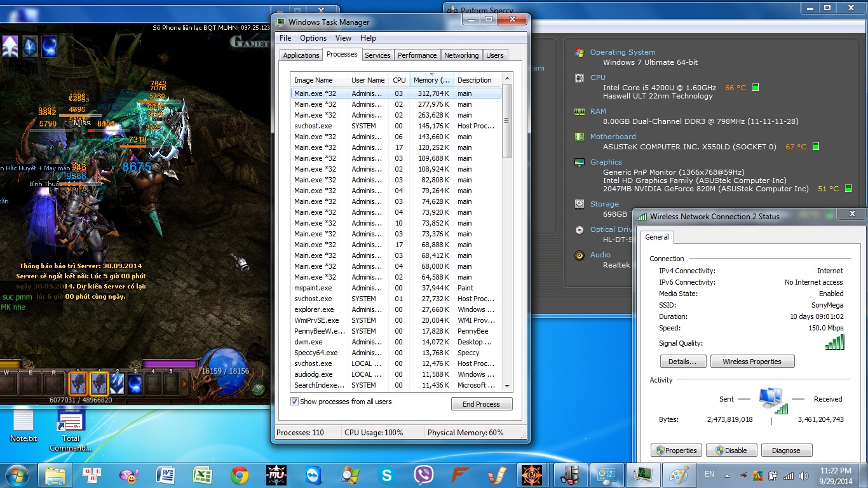Sort processes by the User Name column header

point(369,80)
